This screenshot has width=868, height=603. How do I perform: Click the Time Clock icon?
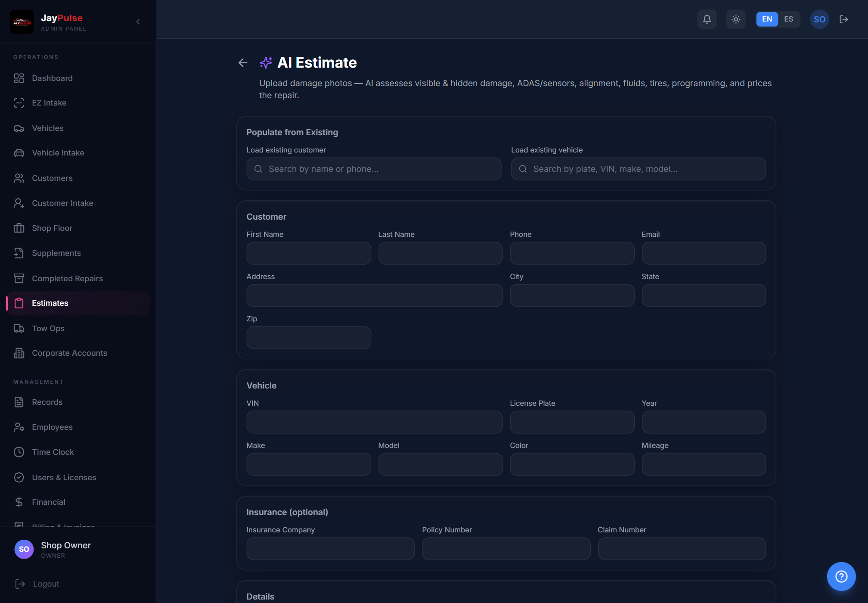coord(19,452)
